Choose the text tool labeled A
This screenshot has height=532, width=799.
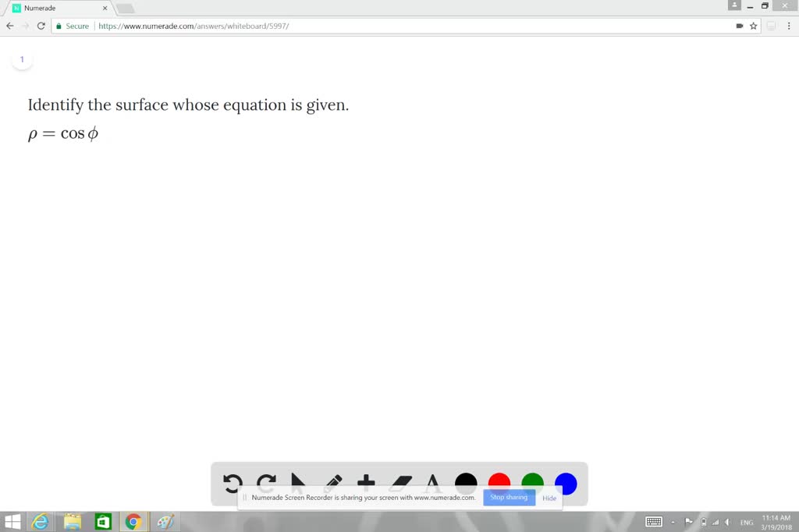pyautogui.click(x=431, y=480)
